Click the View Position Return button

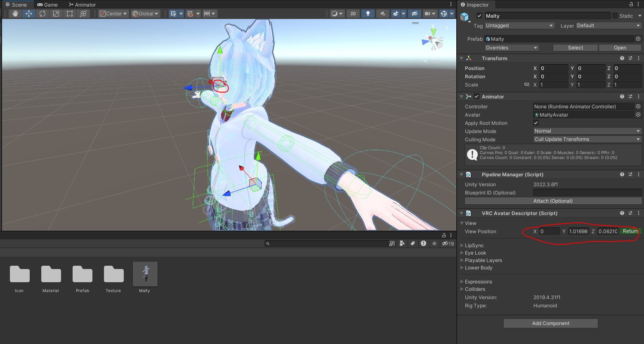[x=630, y=231]
